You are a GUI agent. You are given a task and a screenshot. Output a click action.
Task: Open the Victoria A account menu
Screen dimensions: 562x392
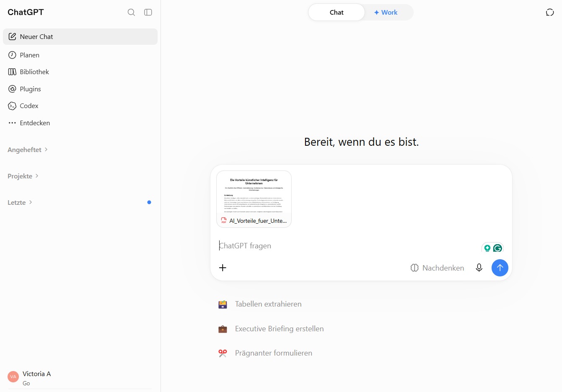click(x=80, y=377)
